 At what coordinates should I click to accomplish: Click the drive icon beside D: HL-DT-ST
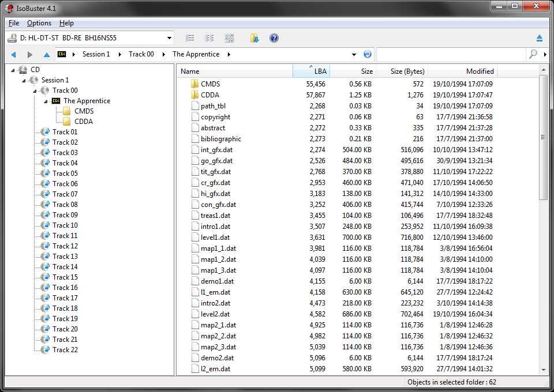(12, 37)
